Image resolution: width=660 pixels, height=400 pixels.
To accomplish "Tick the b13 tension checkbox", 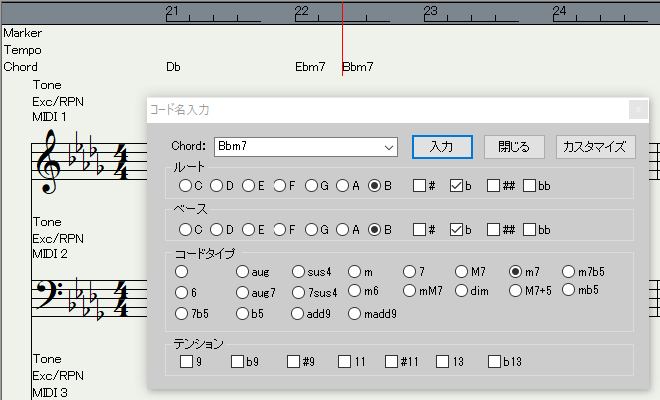I will pos(494,362).
